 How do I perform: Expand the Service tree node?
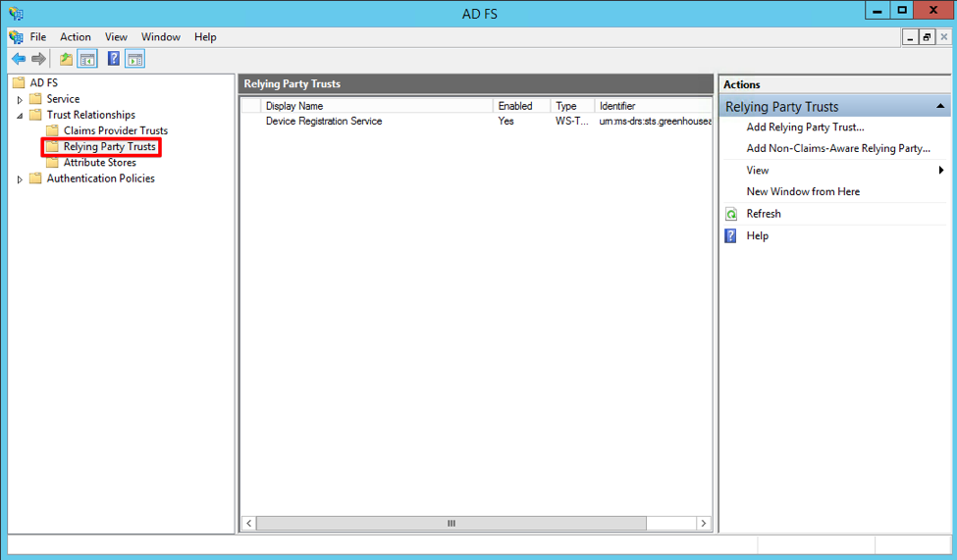coord(20,100)
